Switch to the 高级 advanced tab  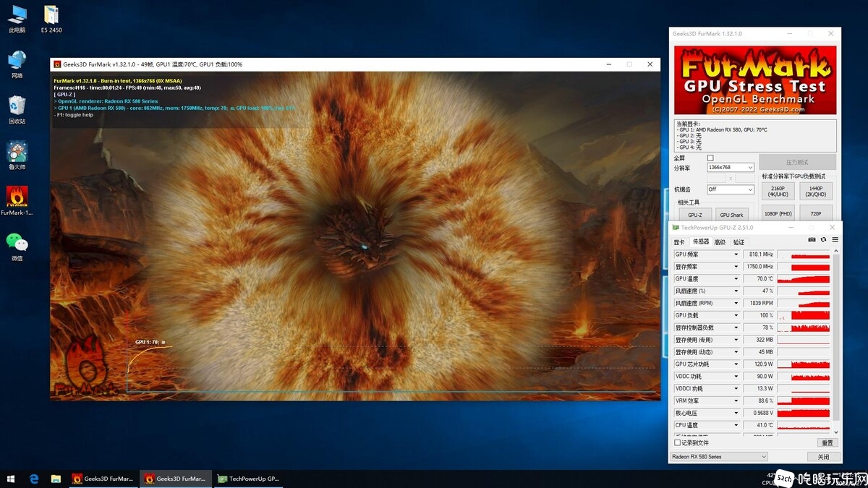[x=720, y=242]
